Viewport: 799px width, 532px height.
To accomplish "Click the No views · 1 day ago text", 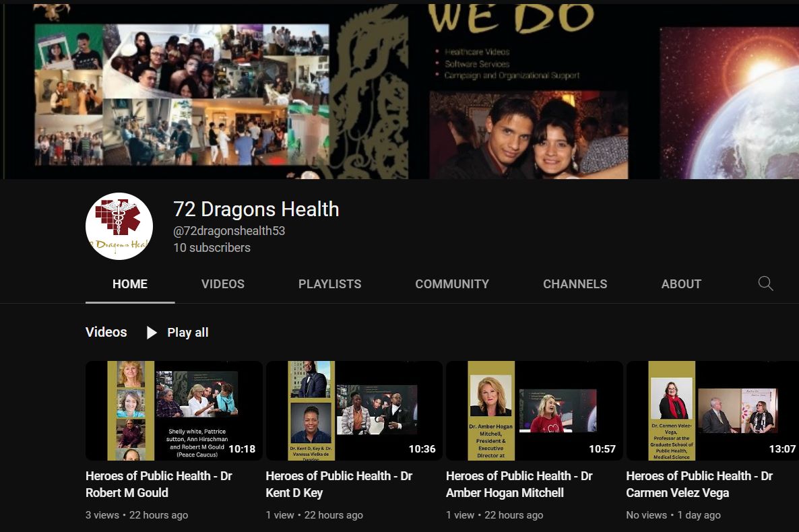I will click(x=673, y=515).
